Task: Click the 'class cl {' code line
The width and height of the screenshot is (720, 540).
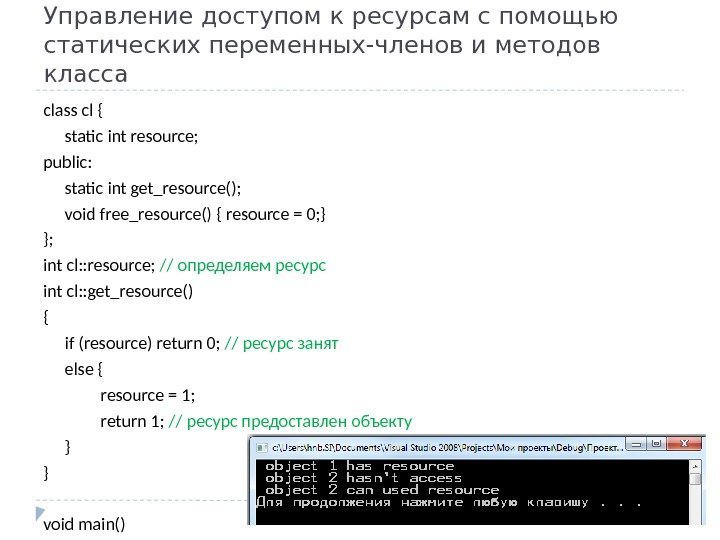Action: coord(73,110)
